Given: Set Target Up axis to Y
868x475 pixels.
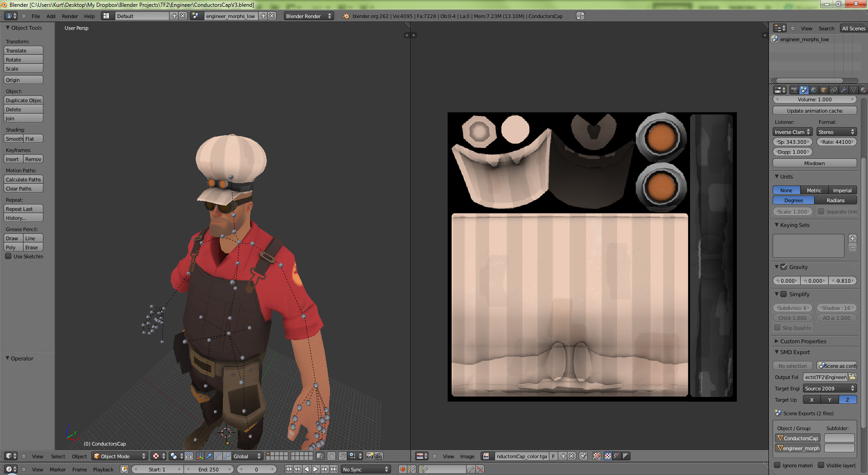Looking at the screenshot, I should coord(830,399).
